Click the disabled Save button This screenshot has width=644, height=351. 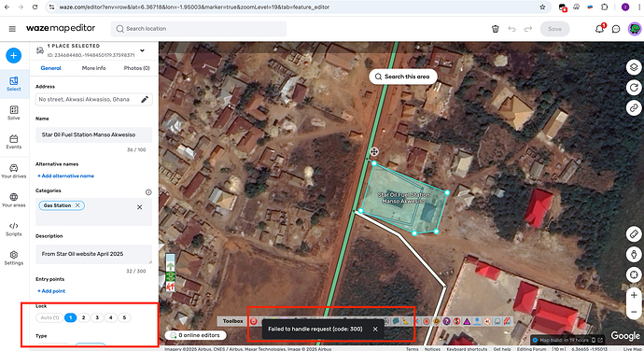click(554, 29)
